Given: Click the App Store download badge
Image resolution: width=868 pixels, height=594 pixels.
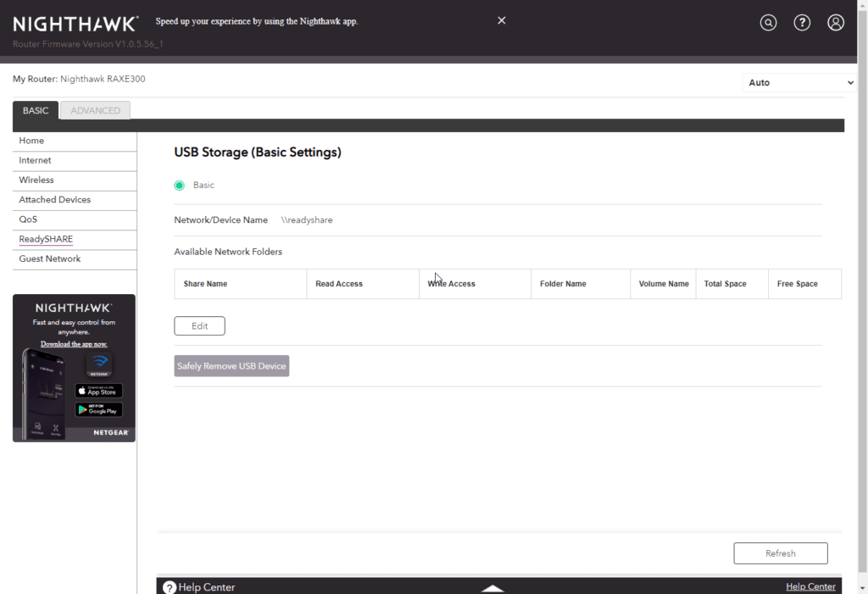Looking at the screenshot, I should pyautogui.click(x=98, y=391).
